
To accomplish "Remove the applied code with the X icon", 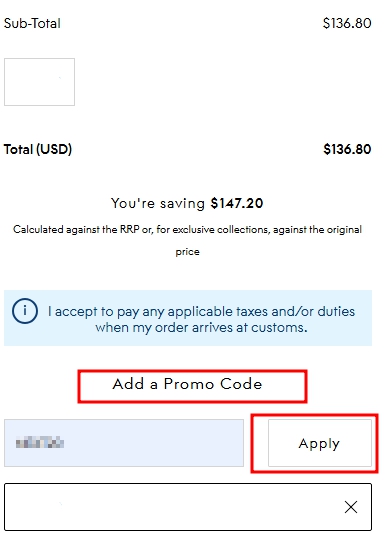I will click(x=350, y=507).
